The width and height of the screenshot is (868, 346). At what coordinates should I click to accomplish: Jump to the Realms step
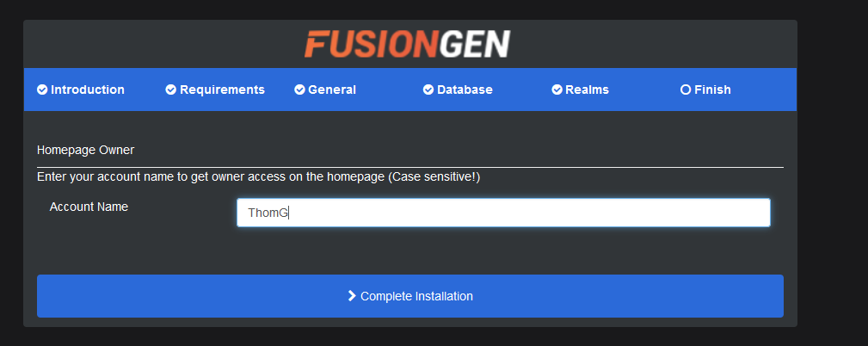(587, 90)
